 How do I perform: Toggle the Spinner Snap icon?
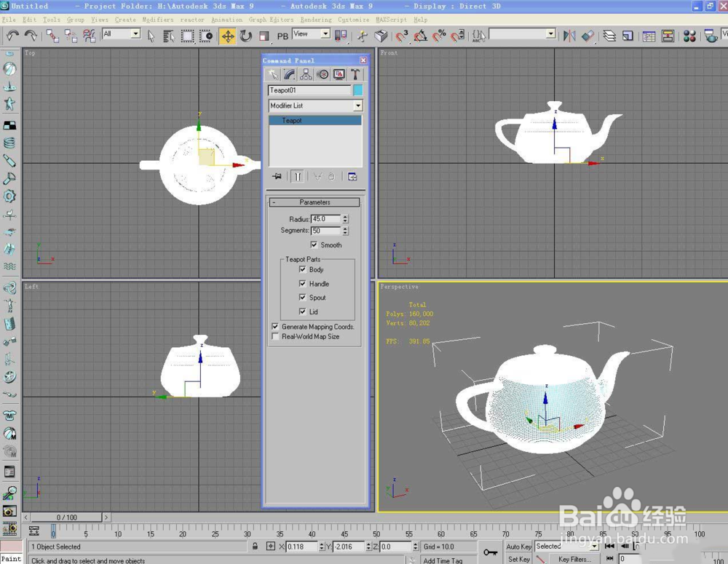point(457,36)
